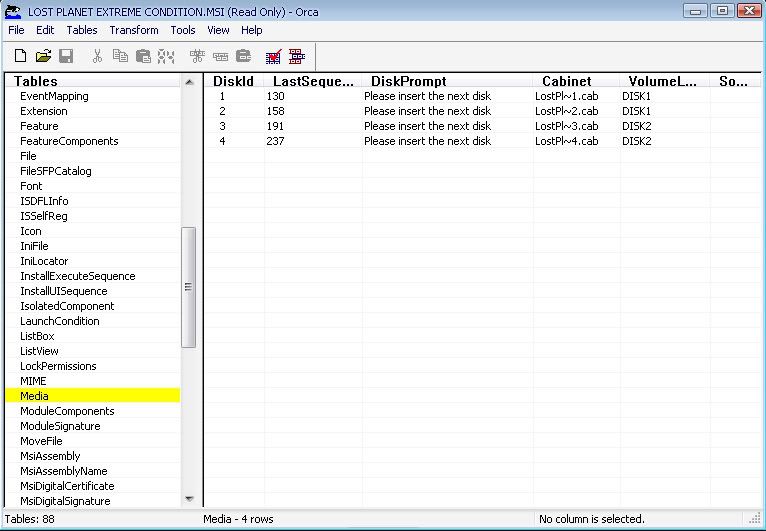Click the LastSeque... column header
Viewport: 766px width, 531px height.
click(313, 81)
